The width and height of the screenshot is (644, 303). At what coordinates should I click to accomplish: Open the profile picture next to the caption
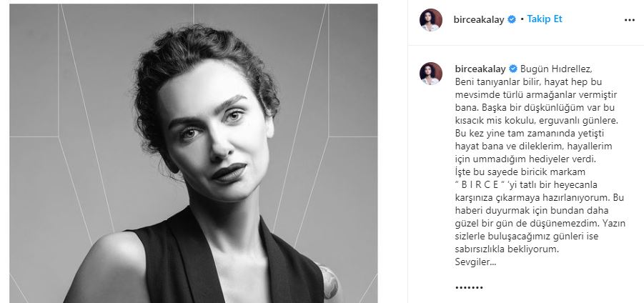click(x=431, y=74)
